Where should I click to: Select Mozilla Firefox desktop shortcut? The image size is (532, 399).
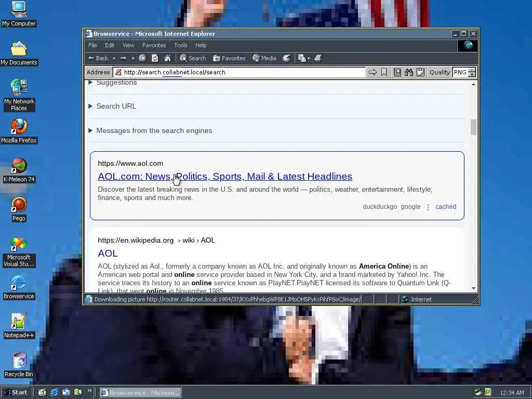pyautogui.click(x=19, y=131)
